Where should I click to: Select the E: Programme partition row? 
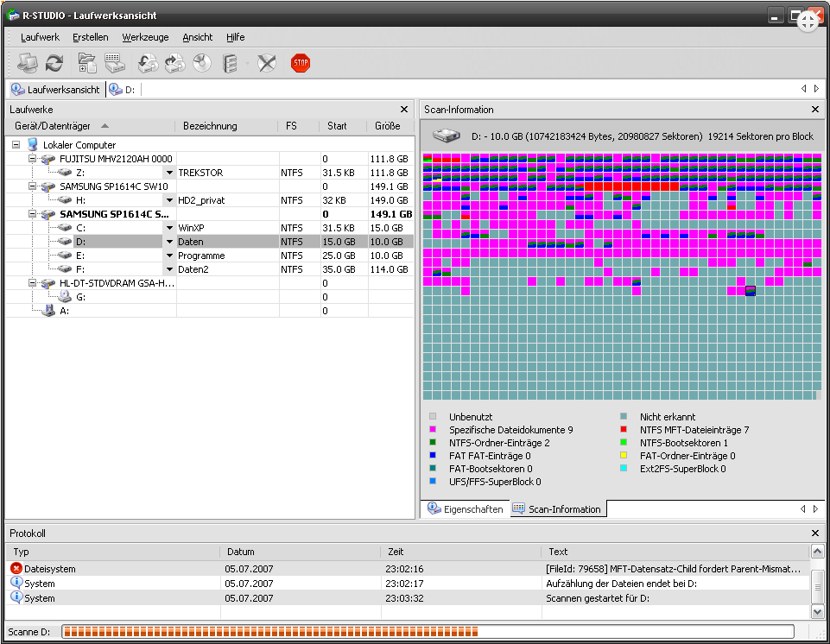coord(200,256)
